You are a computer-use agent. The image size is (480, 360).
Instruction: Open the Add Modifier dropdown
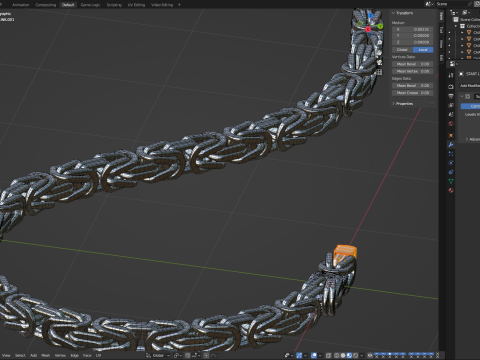point(470,86)
